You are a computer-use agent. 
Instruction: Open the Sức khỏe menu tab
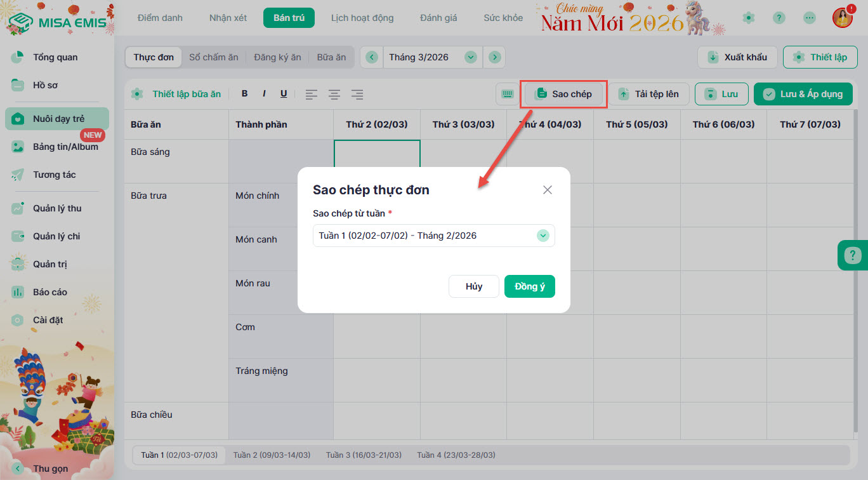tap(503, 18)
